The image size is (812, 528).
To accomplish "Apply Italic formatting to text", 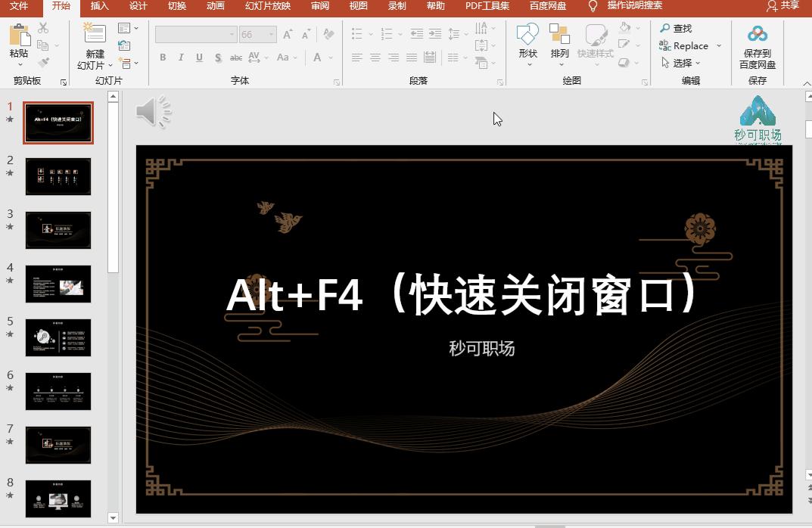I will pos(180,57).
